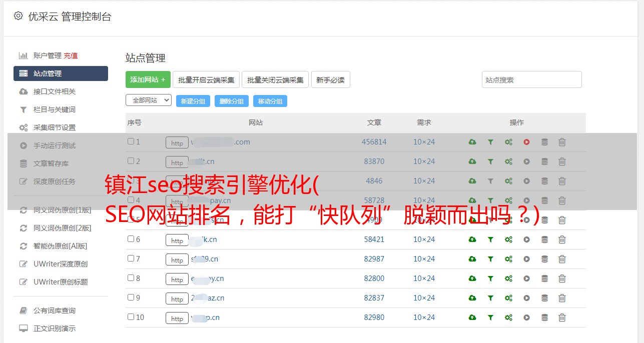This screenshot has height=343, width=644.
Task: Click the filter funnel icon in row 8
Action: click(490, 278)
